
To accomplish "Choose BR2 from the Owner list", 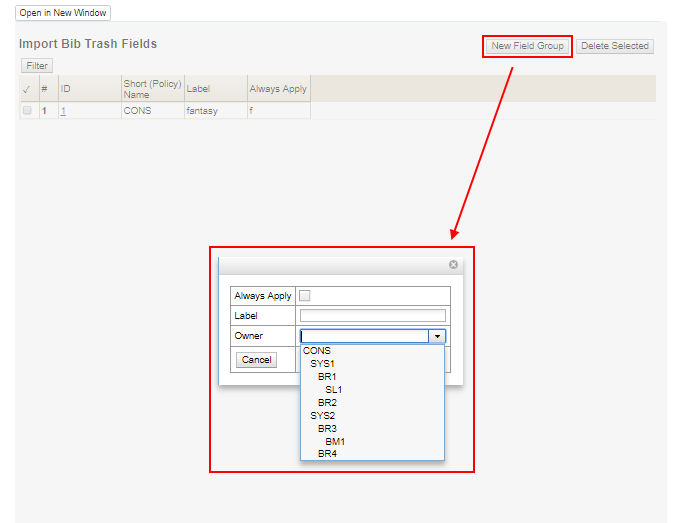I will point(327,402).
